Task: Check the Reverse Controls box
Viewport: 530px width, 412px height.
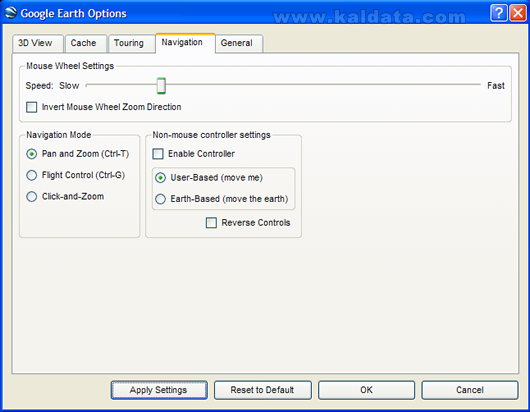Action: click(211, 223)
